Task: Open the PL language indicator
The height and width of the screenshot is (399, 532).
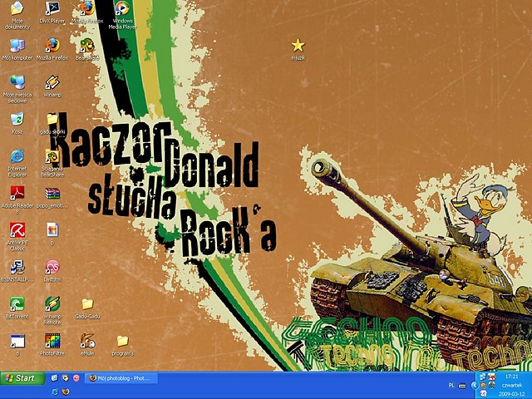Action: pyautogui.click(x=451, y=385)
